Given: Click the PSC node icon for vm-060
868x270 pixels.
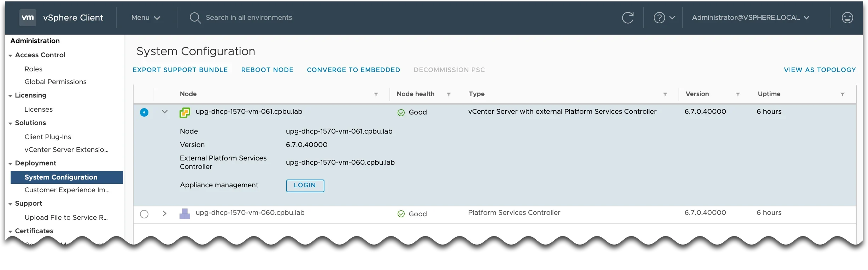Looking at the screenshot, I should (185, 213).
